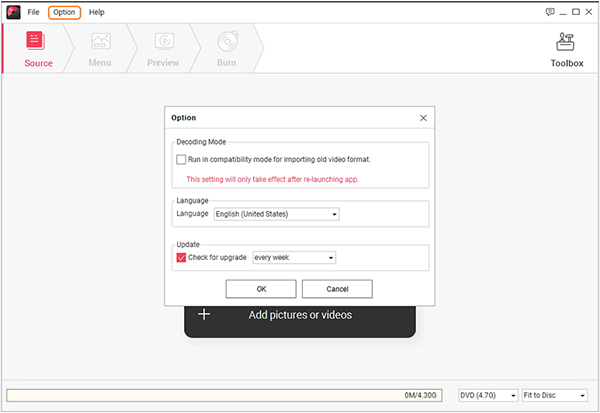Open the Toolbox icon
Screen dimensions: 600x413
click(565, 42)
